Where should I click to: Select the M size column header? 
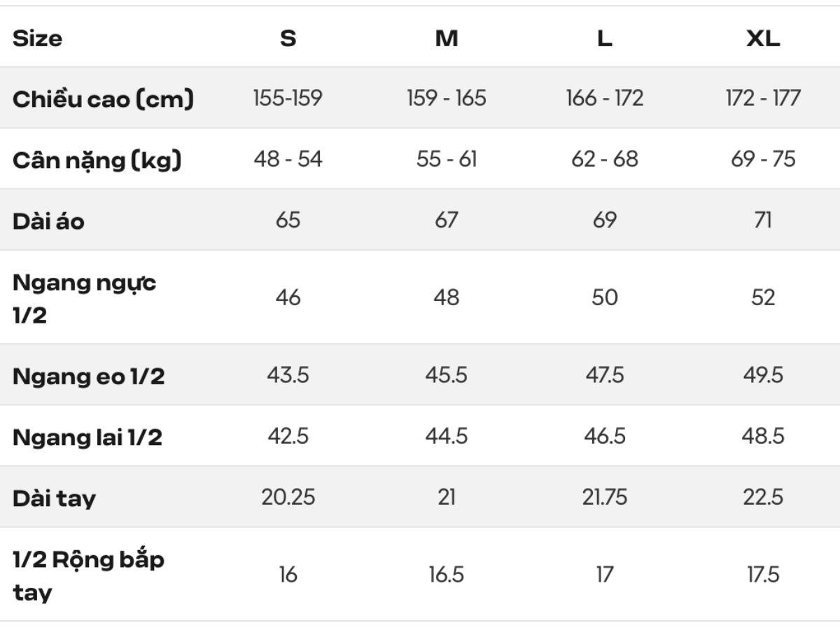pyautogui.click(x=447, y=38)
